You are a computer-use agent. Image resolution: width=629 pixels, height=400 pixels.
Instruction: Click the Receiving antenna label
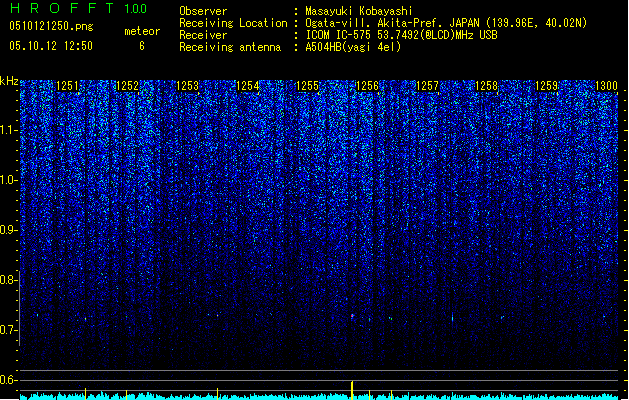(x=230, y=47)
